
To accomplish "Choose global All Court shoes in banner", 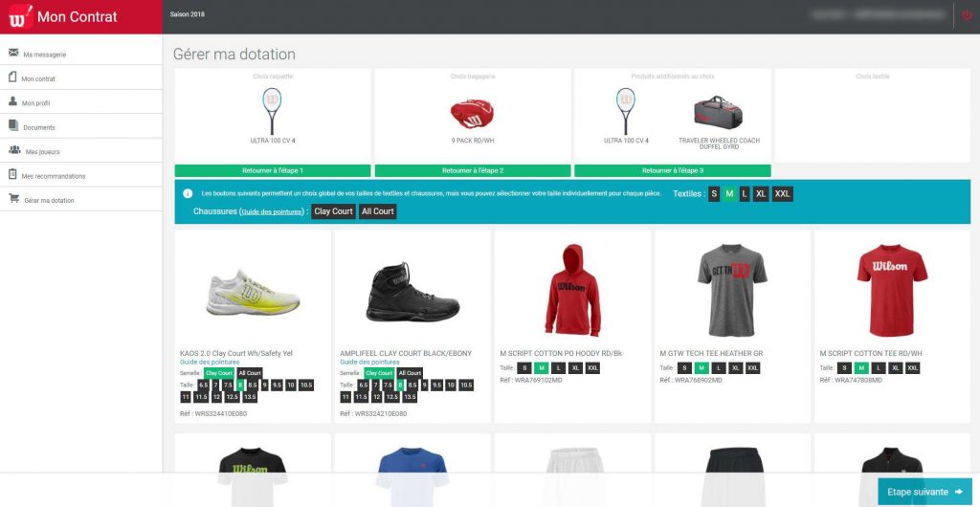I will point(377,211).
